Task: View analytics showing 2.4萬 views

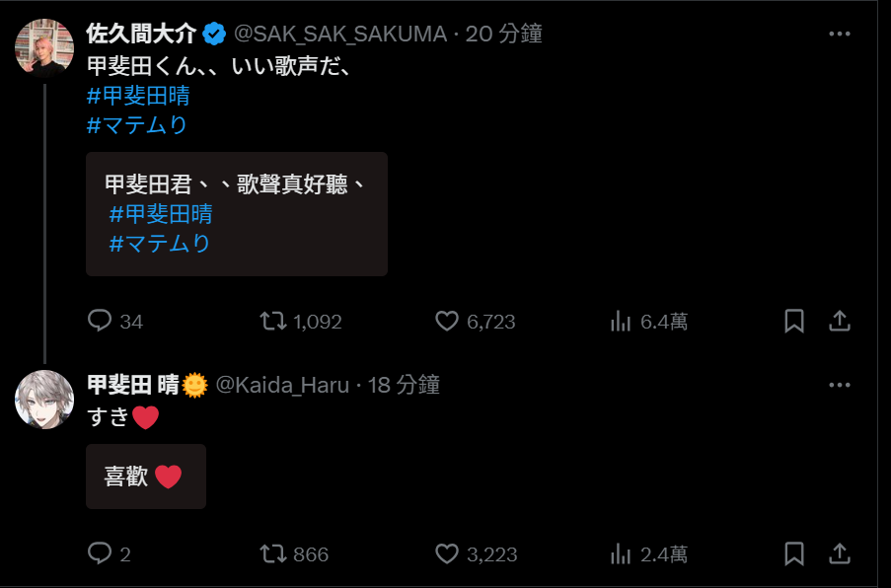Action: 621,553
